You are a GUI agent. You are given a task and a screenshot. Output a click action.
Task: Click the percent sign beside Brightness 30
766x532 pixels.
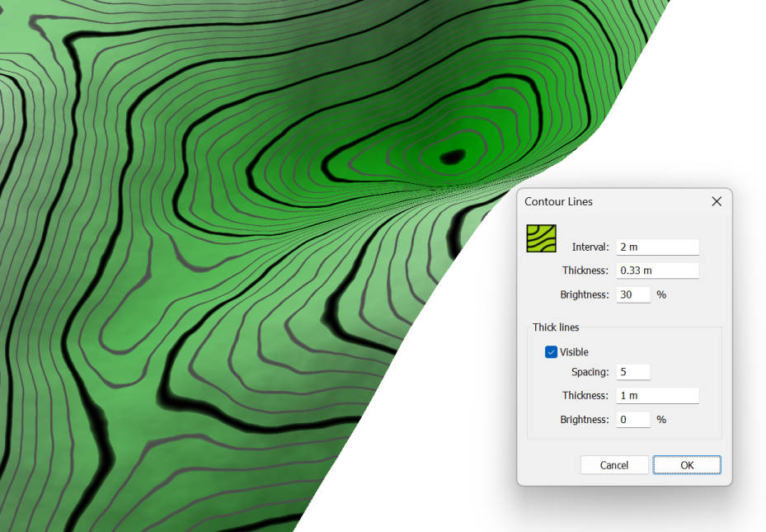pos(661,294)
